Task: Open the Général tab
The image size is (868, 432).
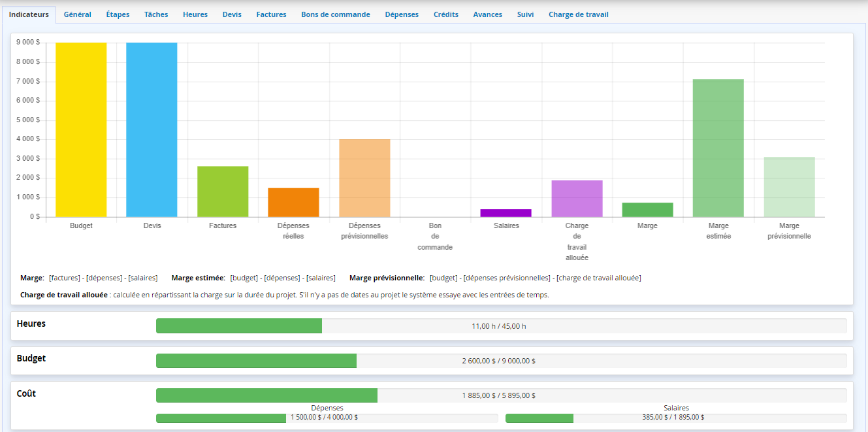Action: click(x=77, y=14)
